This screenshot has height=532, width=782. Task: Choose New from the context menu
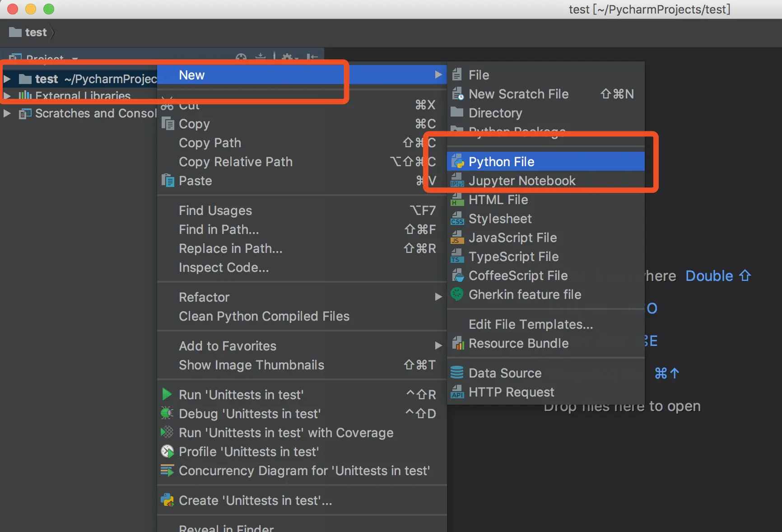[x=302, y=75]
